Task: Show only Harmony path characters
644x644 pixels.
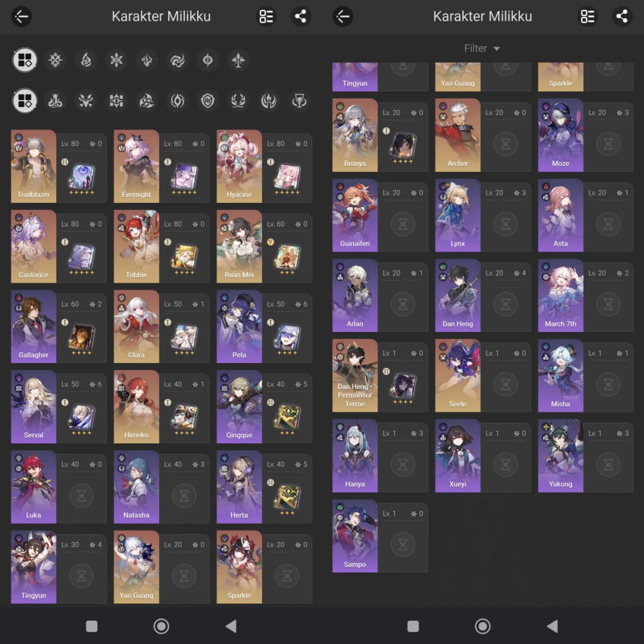Action: pos(147,101)
